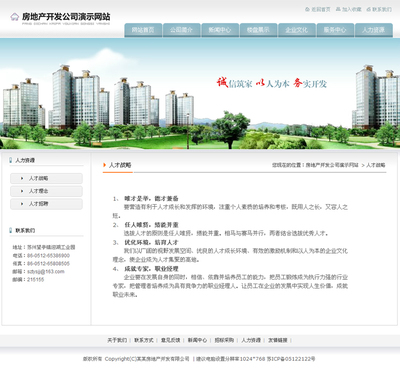Click the 加入收藏 link at top

tap(352, 9)
